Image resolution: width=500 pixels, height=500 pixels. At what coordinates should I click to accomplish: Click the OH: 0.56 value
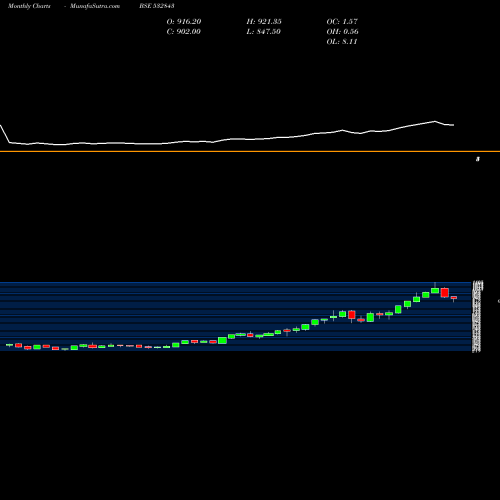(x=342, y=31)
